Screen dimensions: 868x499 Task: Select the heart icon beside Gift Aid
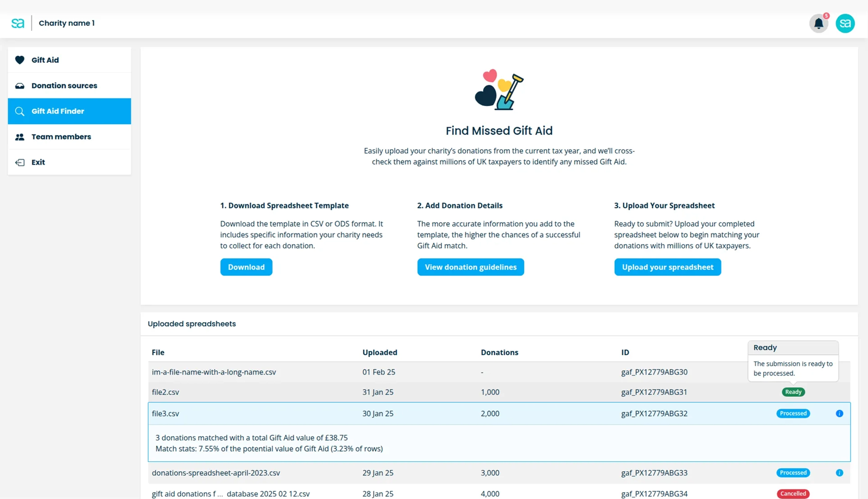pyautogui.click(x=20, y=60)
